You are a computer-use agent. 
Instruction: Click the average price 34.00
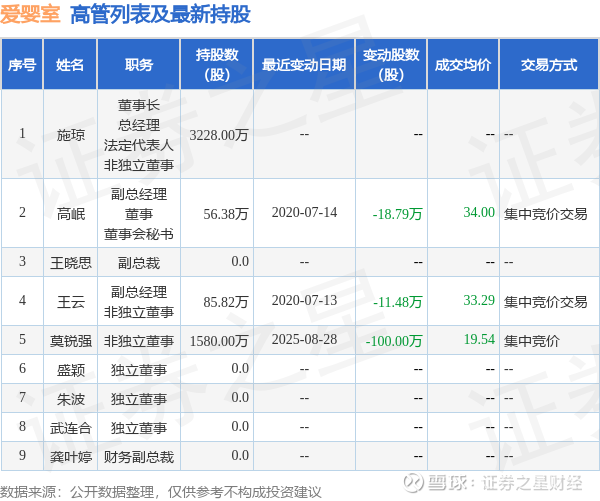(479, 212)
